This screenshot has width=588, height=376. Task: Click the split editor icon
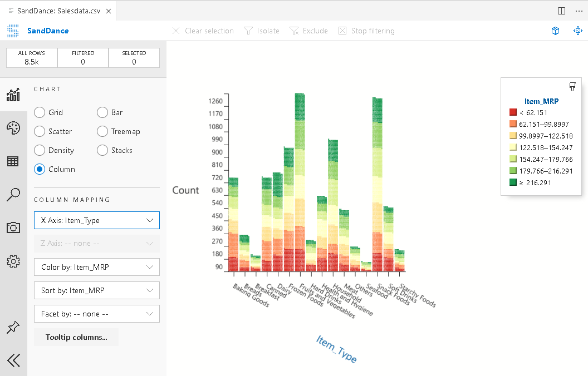pos(561,11)
